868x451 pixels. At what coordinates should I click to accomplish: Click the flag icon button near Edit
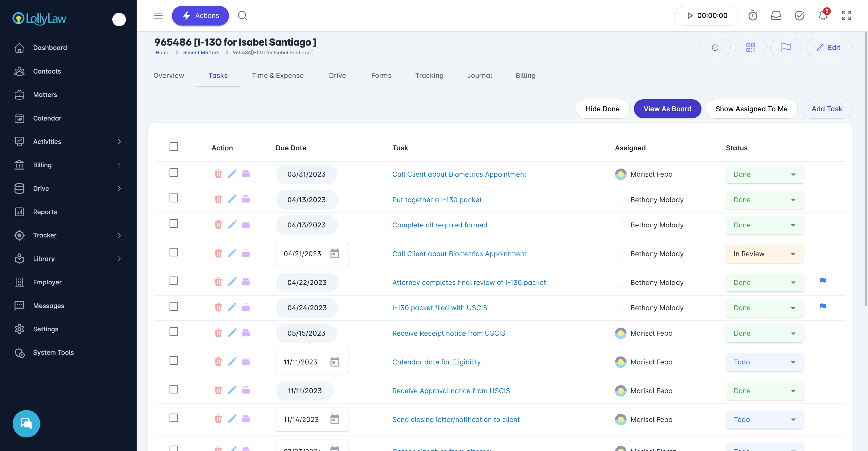(786, 47)
